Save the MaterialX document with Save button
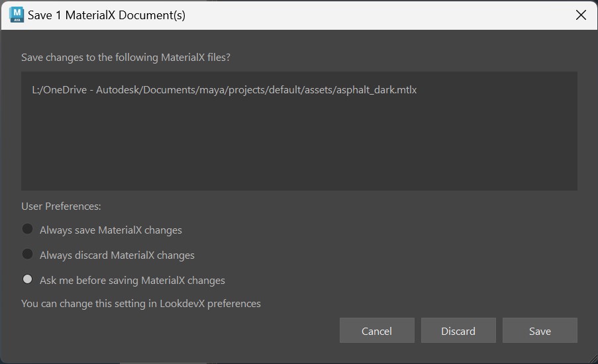The image size is (598, 364). click(x=540, y=331)
